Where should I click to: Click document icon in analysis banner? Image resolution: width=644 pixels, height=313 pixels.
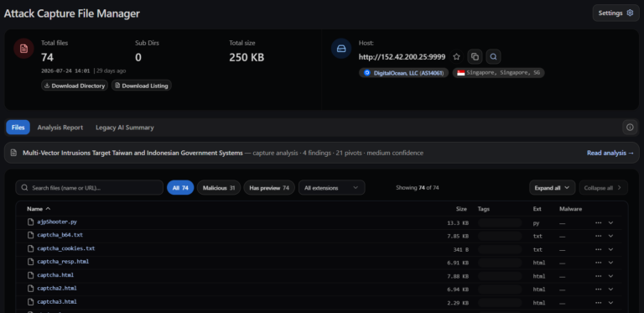click(13, 153)
